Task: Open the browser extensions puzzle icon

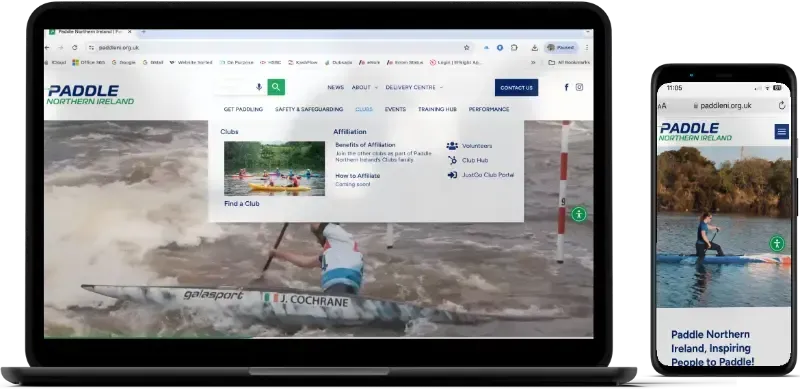Action: coord(514,47)
